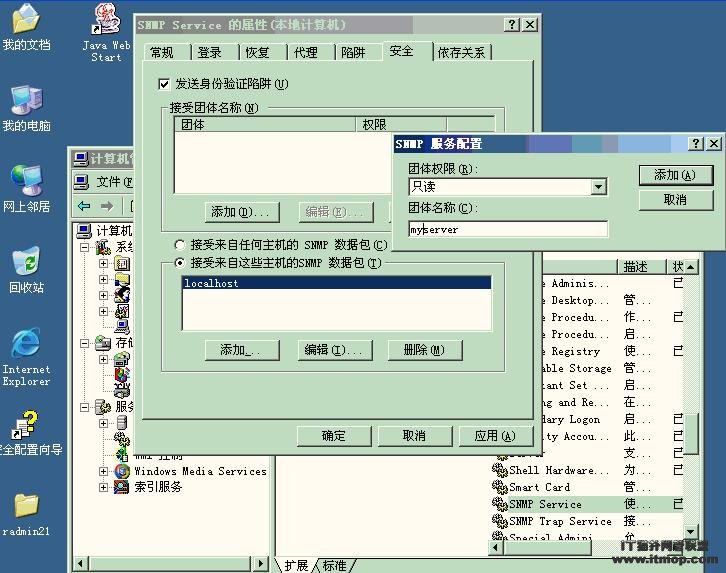Screen dimensions: 726x573
Task: Open the radmin21 folder on the desktop
Action: tap(26, 515)
